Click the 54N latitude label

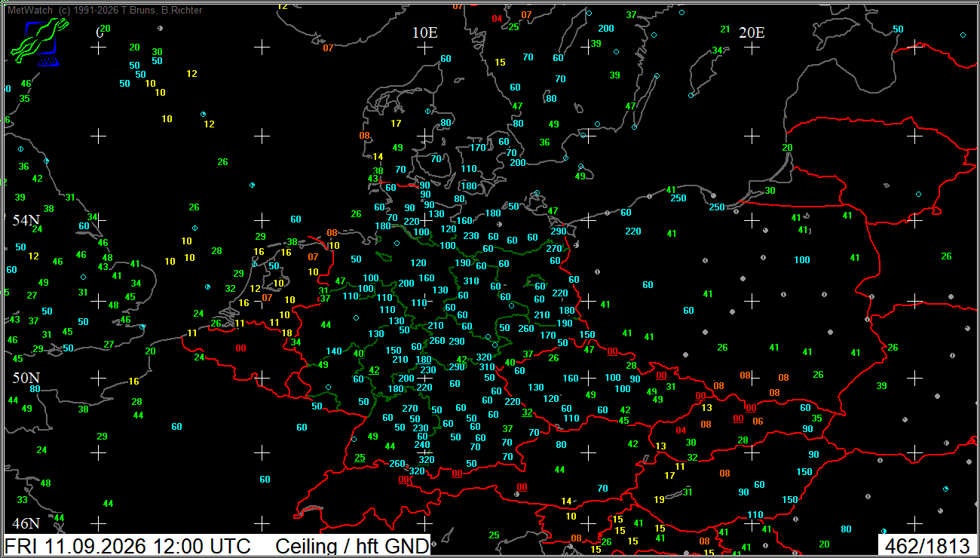tap(26, 220)
